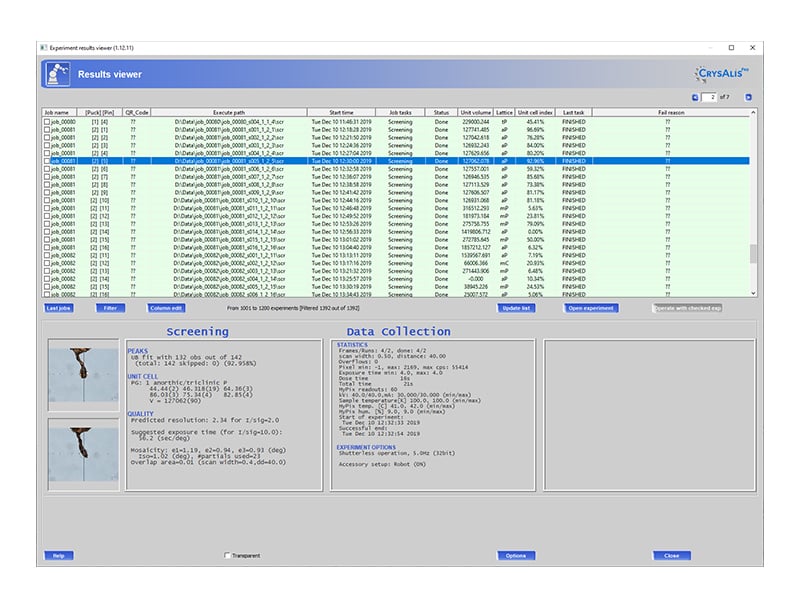This screenshot has width=800, height=610.
Task: Sort by the Unit volume column header
Action: (x=475, y=112)
